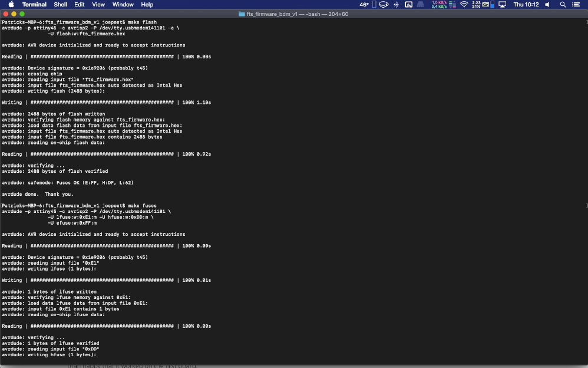Click 'erasing chip' output line
The width and height of the screenshot is (588, 368).
pyautogui.click(x=32, y=74)
